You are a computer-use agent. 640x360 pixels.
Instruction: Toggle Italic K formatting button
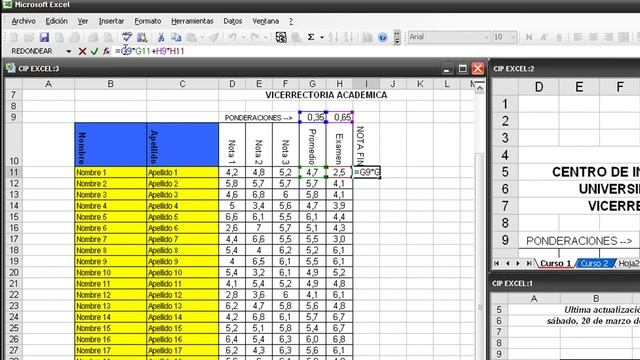click(544, 38)
